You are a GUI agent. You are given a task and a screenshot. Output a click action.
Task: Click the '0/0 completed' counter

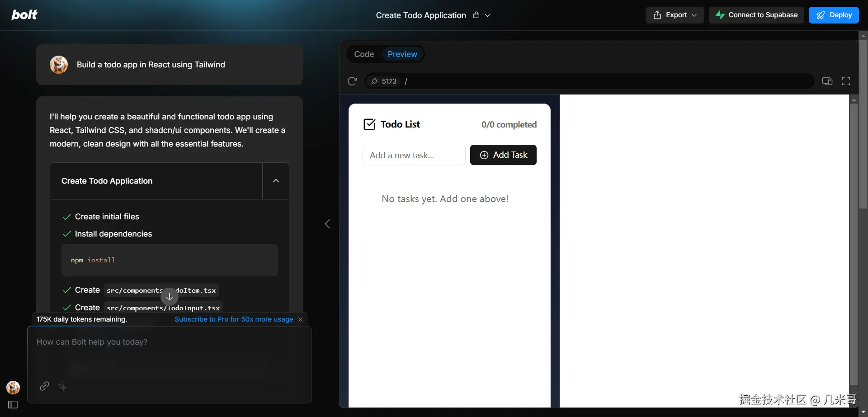point(509,125)
